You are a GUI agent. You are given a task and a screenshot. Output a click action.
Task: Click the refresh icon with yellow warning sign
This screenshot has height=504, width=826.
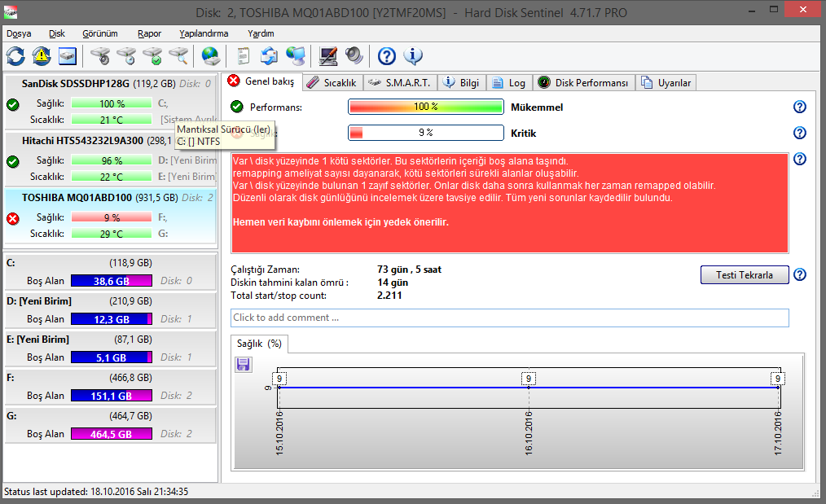[x=42, y=56]
